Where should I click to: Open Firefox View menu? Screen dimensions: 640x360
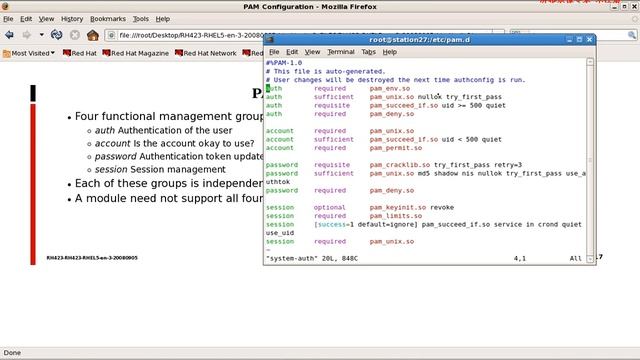tap(46, 19)
